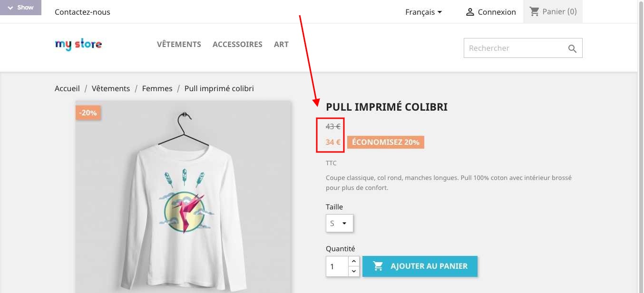Screen dimensions: 644x293
Task: Open the Taille size dropdown
Action: coord(339,223)
